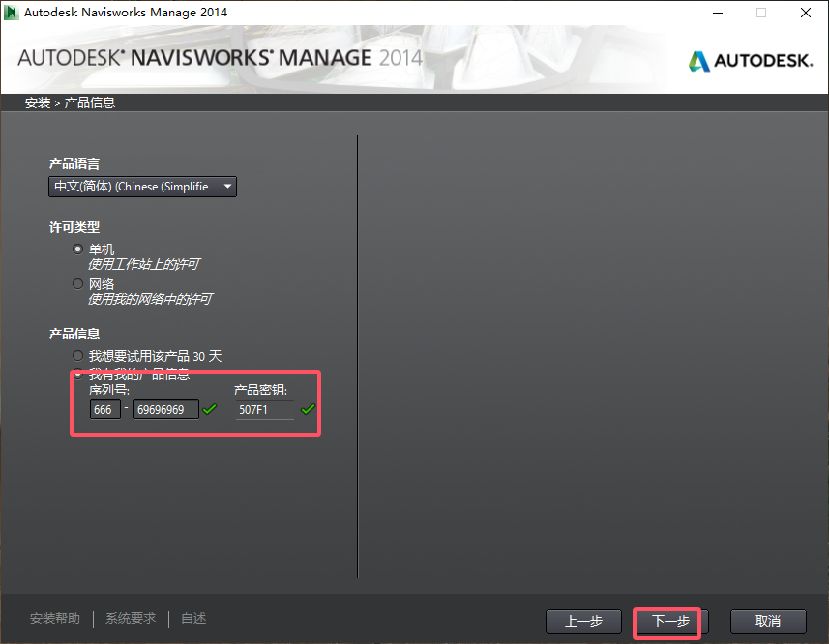Click the Navisworks app icon in title bar
Image resolution: width=829 pixels, height=644 pixels.
point(11,13)
